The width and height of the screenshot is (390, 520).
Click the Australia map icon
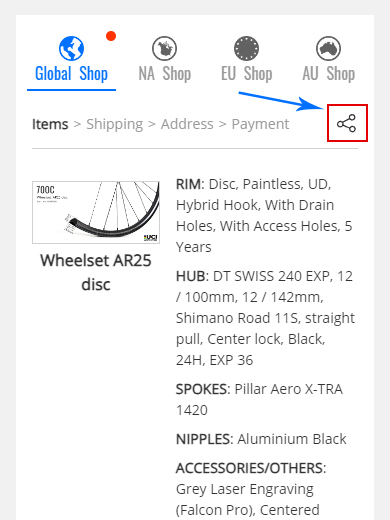coord(328,48)
